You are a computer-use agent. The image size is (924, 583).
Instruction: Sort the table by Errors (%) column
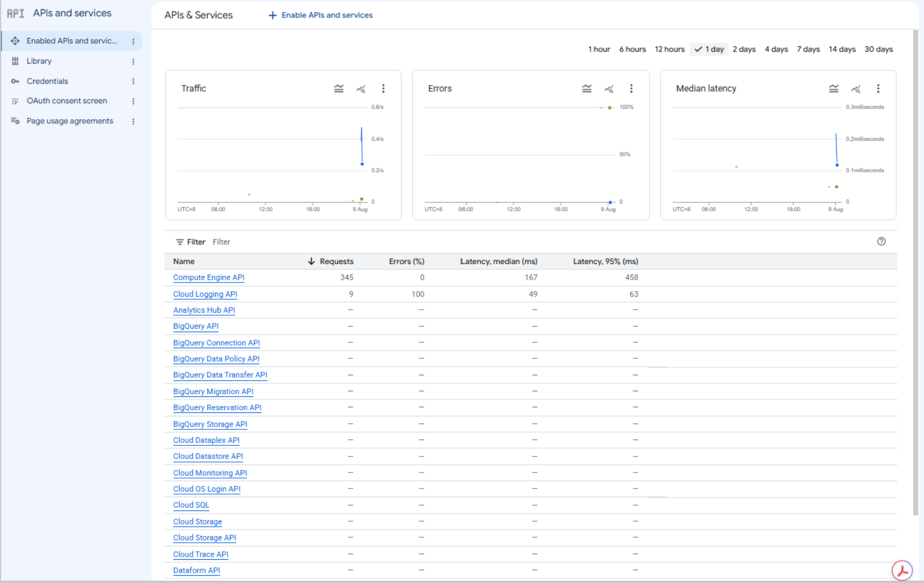click(407, 262)
